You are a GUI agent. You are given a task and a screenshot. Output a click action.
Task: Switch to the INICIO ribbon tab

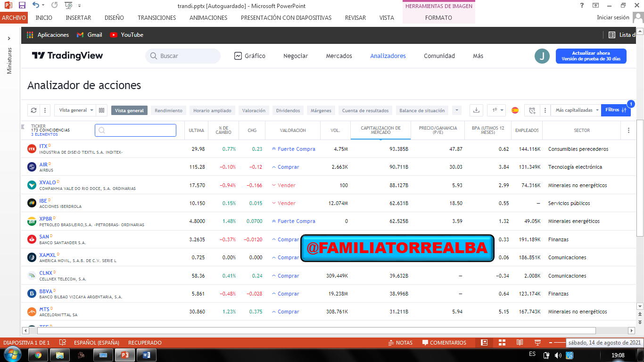point(44,18)
